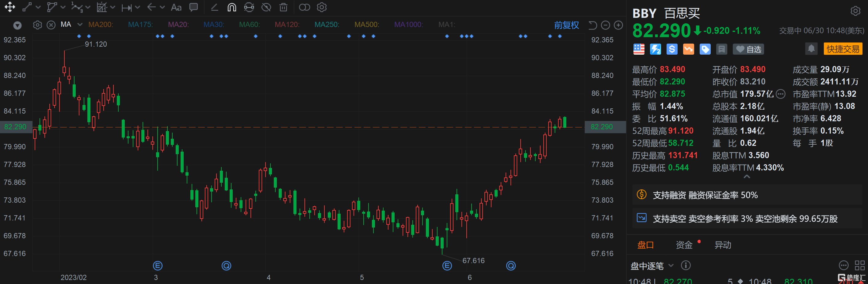The image size is (868, 284).
Task: Click the 支持卖空 short selling row
Action: pyautogui.click(x=747, y=219)
